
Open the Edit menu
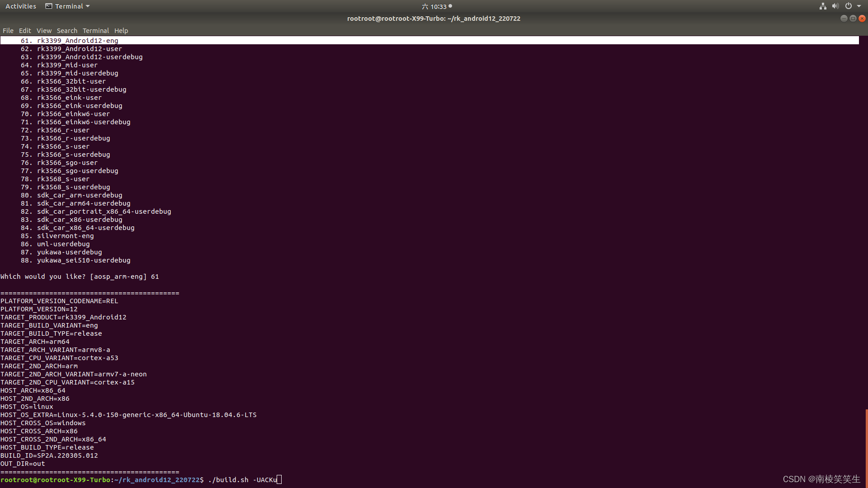[x=25, y=31]
